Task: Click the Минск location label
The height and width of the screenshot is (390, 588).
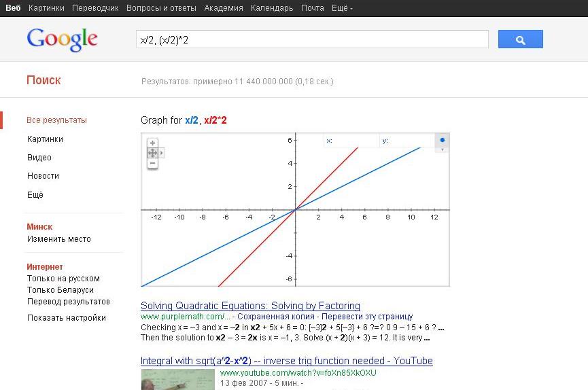Action: (x=39, y=227)
